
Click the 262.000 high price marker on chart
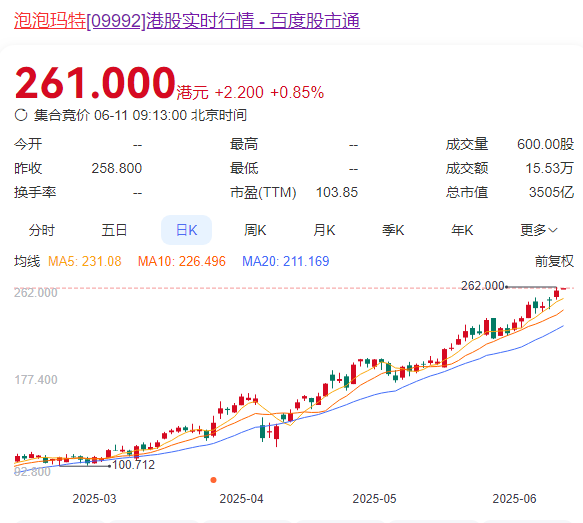click(483, 285)
